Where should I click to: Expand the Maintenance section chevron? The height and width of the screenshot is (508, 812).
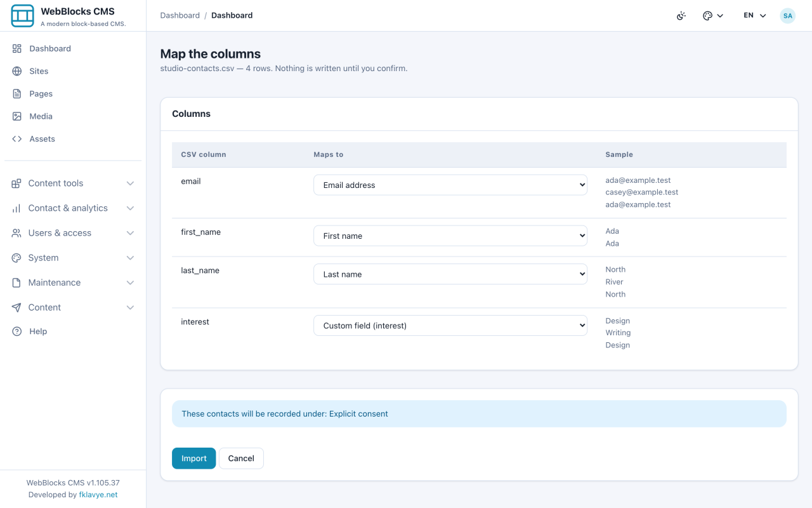click(130, 283)
